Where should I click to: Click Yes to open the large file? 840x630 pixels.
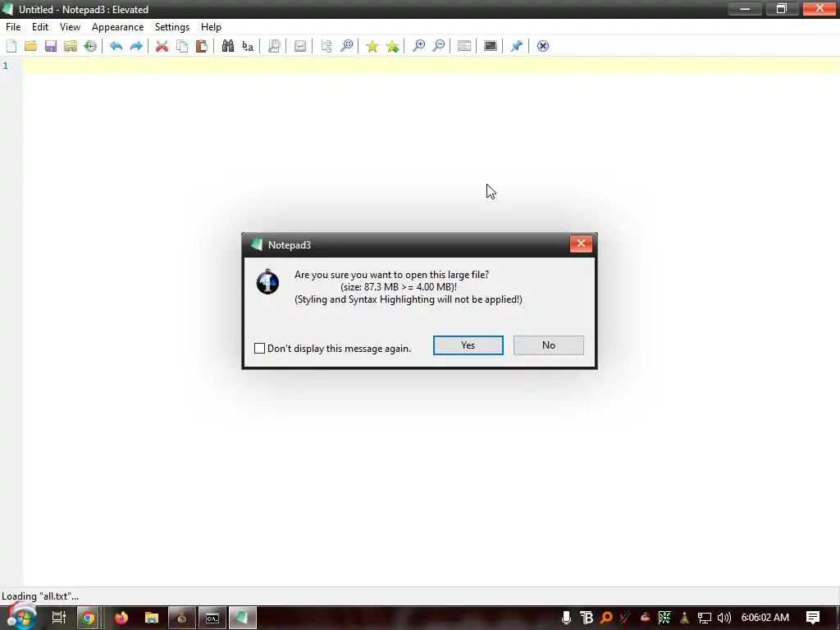click(x=468, y=345)
